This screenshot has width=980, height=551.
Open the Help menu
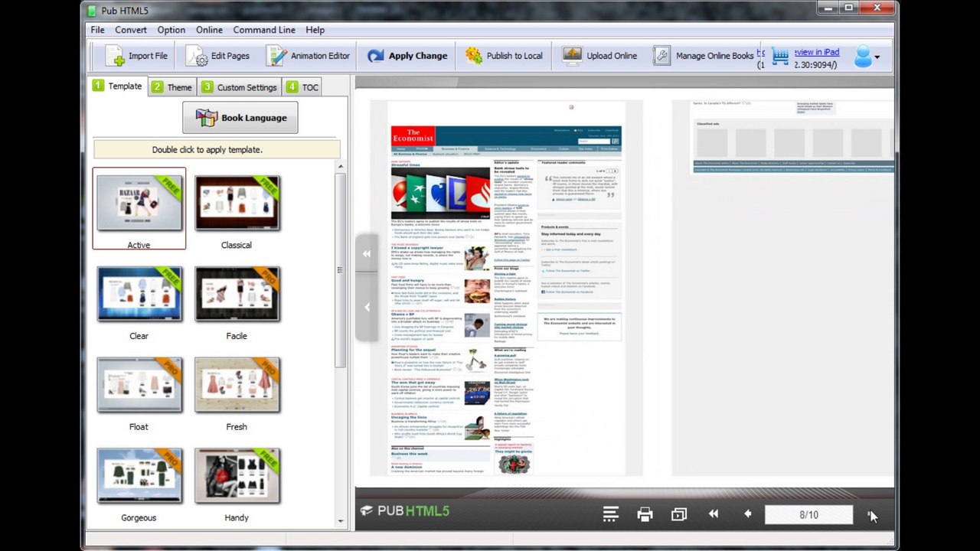tap(315, 30)
